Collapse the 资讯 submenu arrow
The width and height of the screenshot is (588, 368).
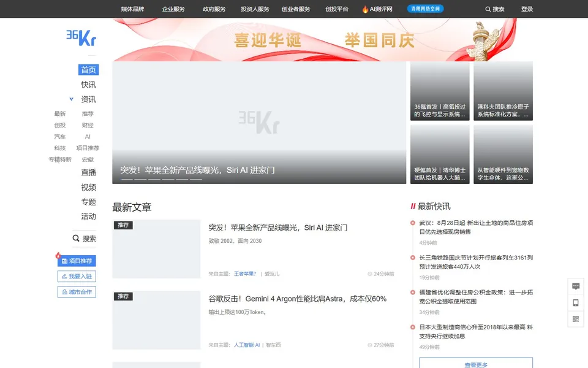click(x=71, y=99)
